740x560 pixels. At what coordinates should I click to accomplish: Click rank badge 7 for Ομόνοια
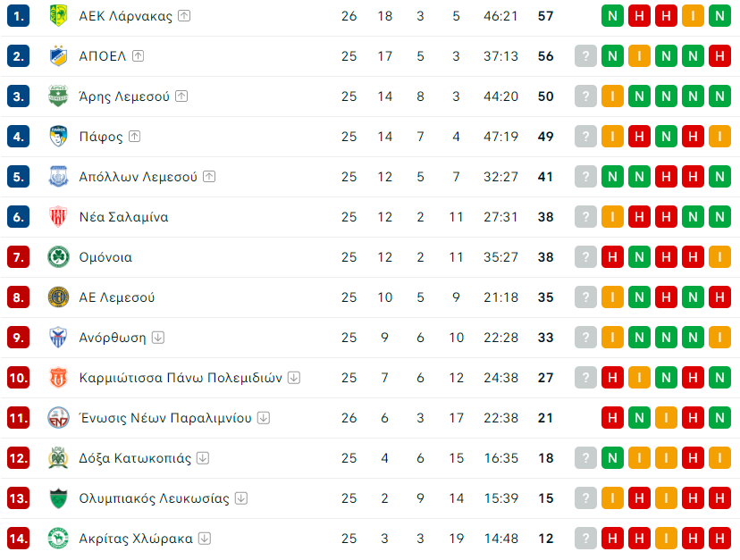click(x=19, y=257)
